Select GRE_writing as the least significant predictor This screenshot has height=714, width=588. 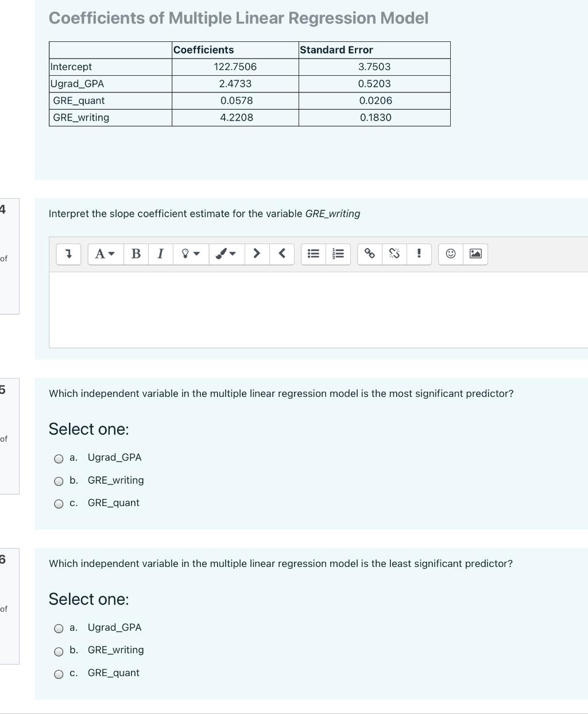[x=58, y=651]
